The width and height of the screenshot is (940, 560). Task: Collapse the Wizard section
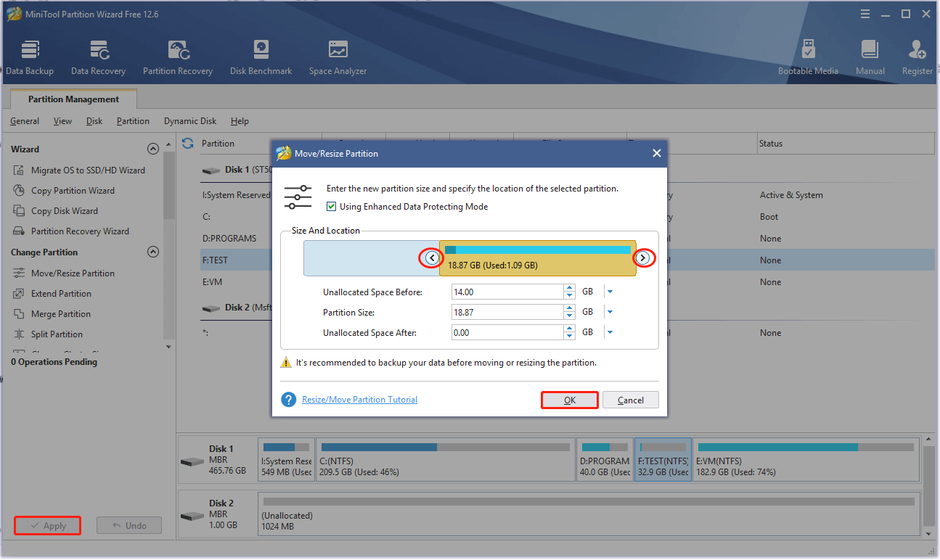[152, 149]
